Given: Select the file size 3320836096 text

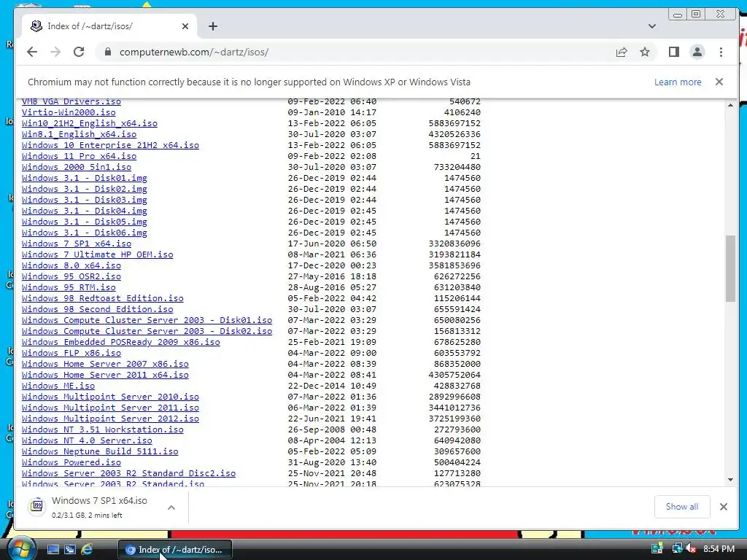Looking at the screenshot, I should coord(454,244).
